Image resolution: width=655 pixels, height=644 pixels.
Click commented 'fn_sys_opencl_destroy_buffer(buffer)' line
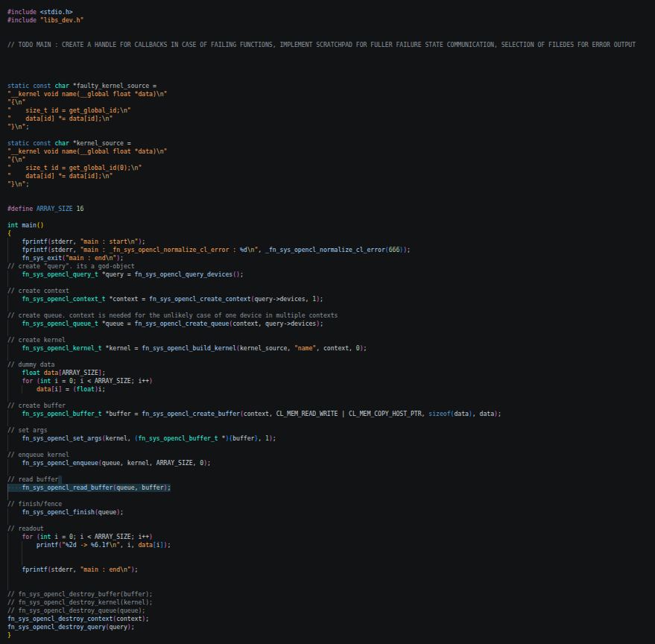click(x=80, y=594)
